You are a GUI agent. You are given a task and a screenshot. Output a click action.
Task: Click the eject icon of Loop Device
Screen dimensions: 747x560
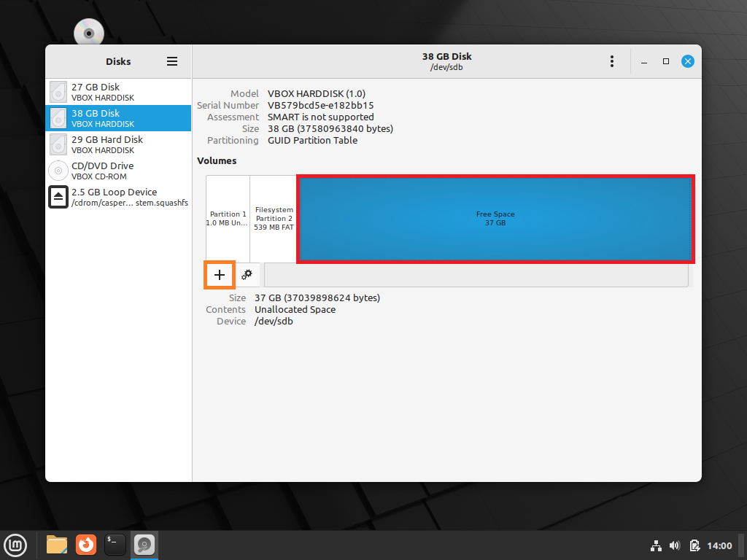coord(58,197)
